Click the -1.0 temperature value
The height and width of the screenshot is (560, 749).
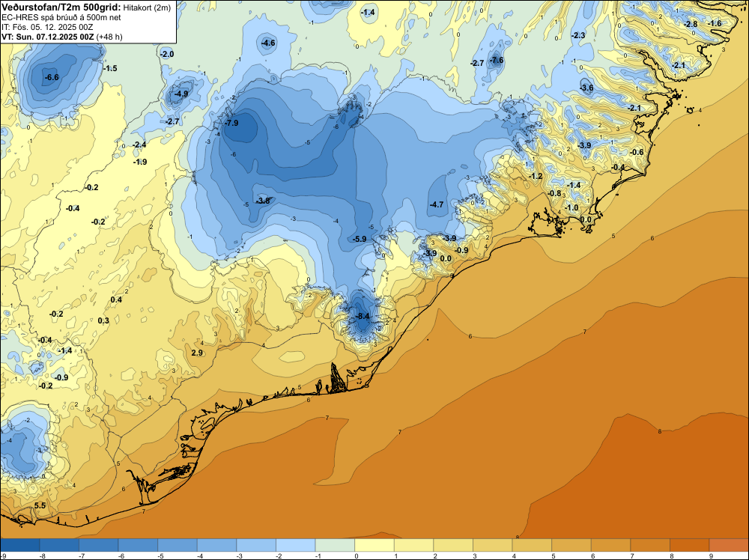571,207
